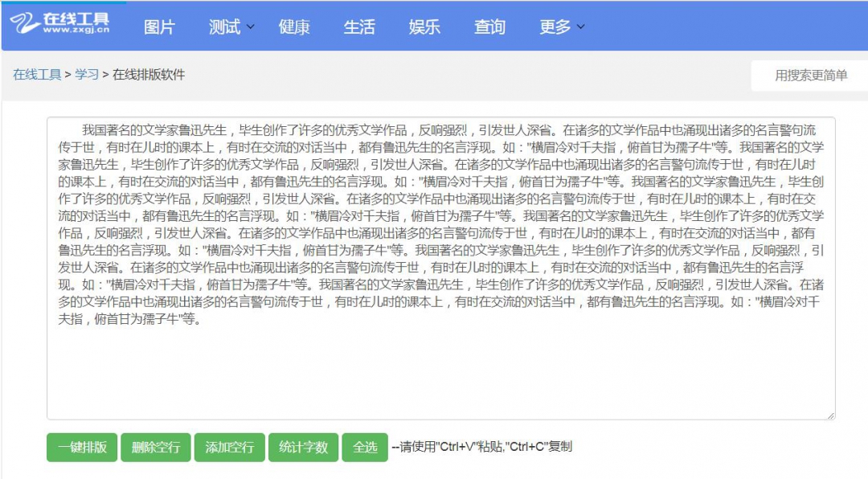Click the 在线工具 site logo
This screenshot has height=479, width=868.
60,23
